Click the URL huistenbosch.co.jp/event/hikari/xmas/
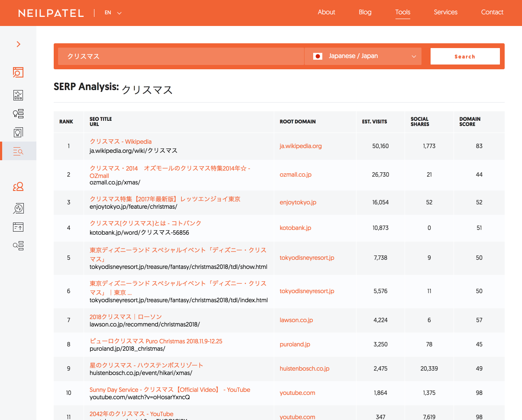This screenshot has width=522, height=420. 141,373
